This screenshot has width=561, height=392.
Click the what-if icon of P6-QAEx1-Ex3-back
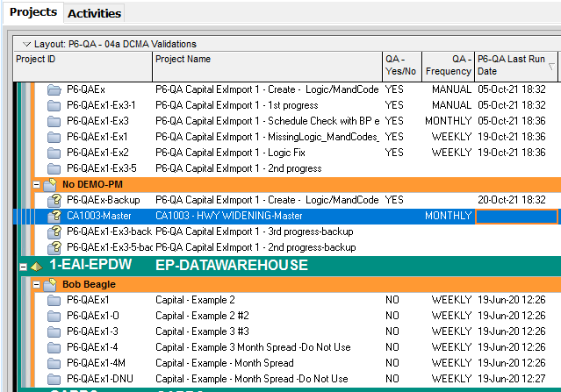click(54, 232)
